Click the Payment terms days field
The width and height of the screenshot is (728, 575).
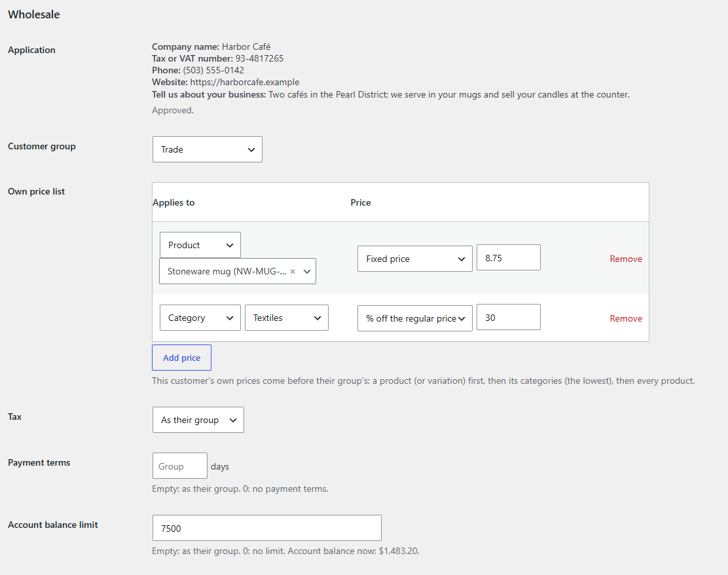pos(179,466)
